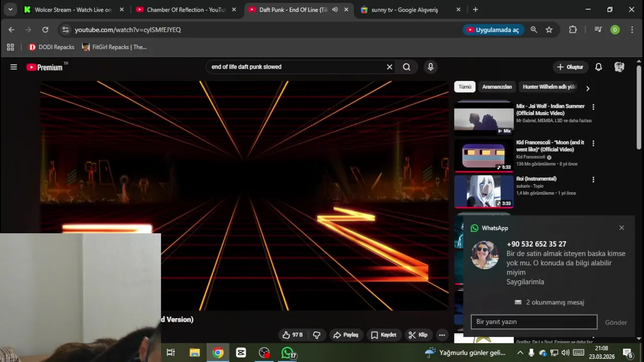The height and width of the screenshot is (362, 644).
Task: Bookmark this page with the star icon
Action: click(x=549, y=30)
